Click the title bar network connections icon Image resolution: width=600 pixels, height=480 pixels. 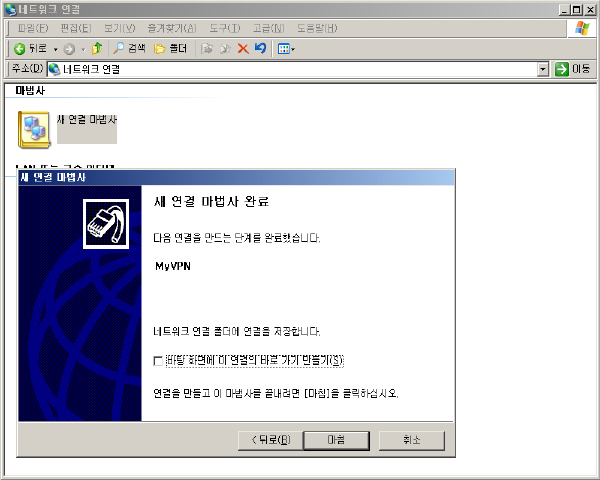pyautogui.click(x=11, y=10)
